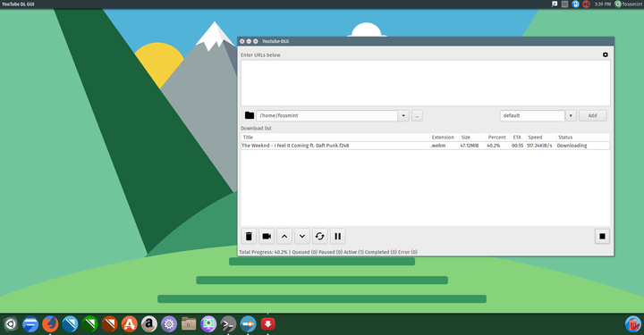Viewport: 644px width, 335px height.
Task: Expand the download path dropdown arrow
Action: 403,115
